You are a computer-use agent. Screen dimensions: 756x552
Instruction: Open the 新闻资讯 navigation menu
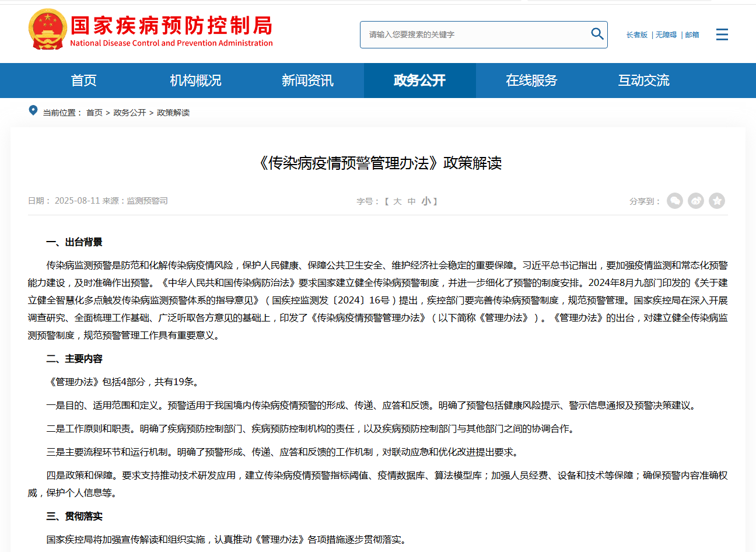tap(307, 81)
